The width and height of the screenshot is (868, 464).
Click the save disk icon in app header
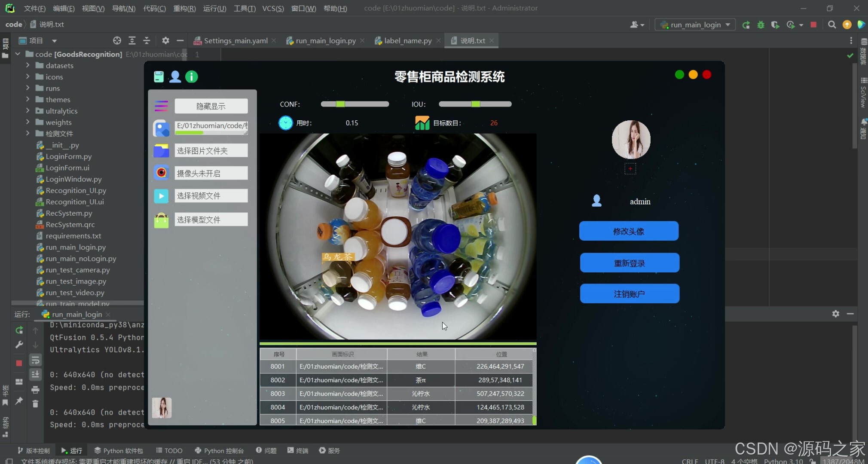(159, 76)
